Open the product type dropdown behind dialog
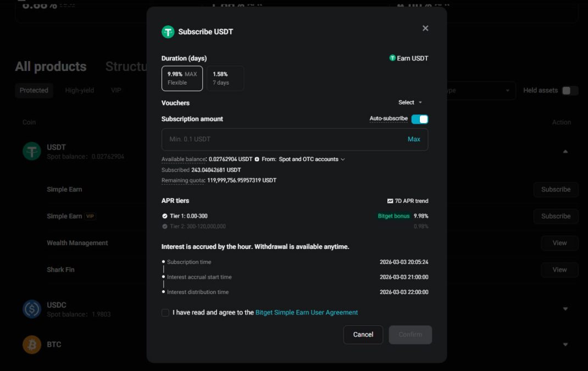588x371 pixels. (481, 90)
